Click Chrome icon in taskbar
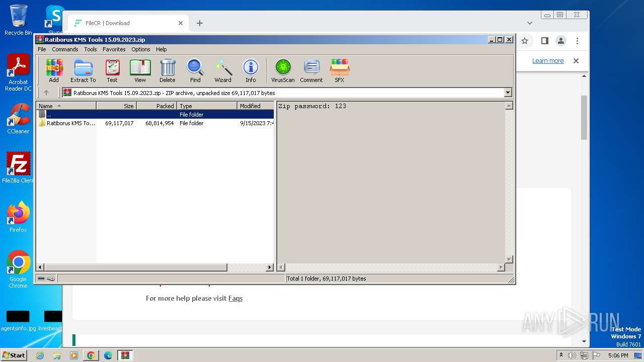This screenshot has height=362, width=644. pos(91,355)
